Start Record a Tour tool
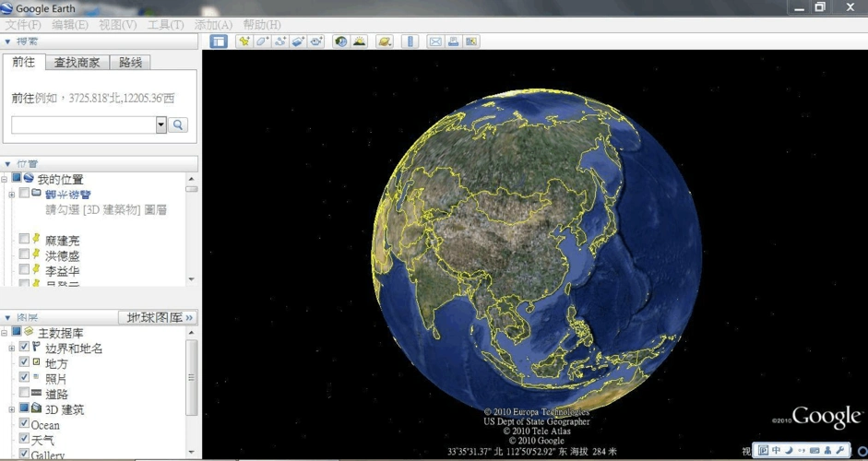868x461 pixels. (316, 41)
